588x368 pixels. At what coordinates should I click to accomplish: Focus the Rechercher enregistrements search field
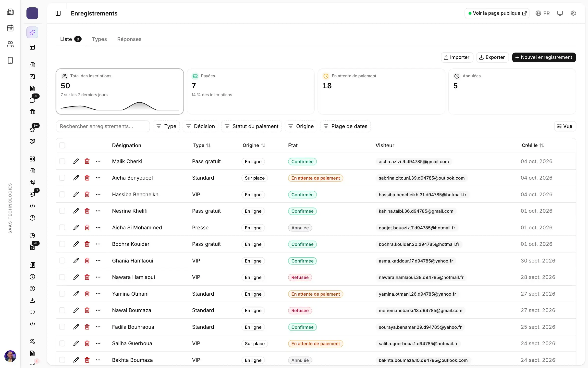103,126
